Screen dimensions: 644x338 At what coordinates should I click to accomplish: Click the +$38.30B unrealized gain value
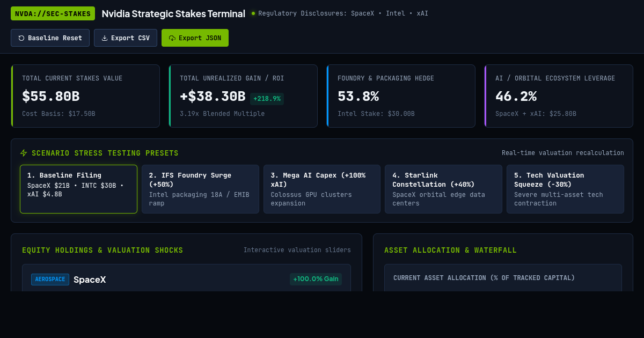(x=213, y=97)
